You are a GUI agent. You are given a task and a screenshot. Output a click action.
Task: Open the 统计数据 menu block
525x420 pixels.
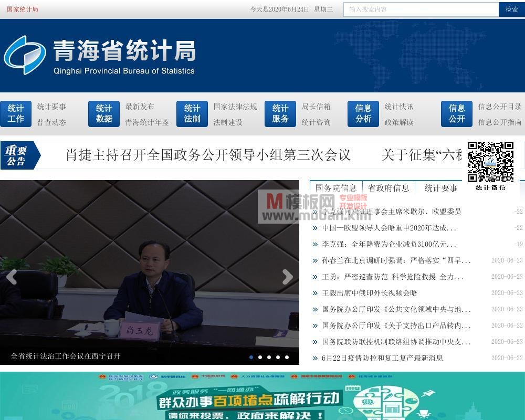click(104, 113)
